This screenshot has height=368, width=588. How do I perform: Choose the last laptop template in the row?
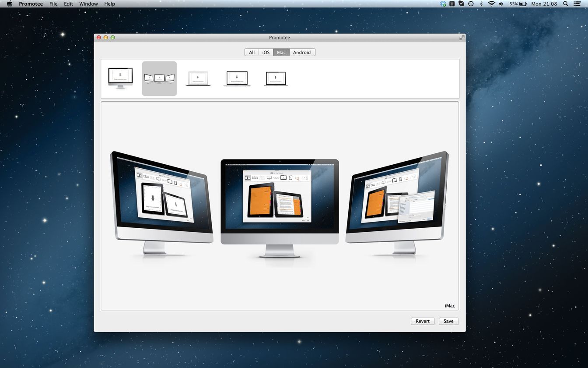click(x=276, y=79)
